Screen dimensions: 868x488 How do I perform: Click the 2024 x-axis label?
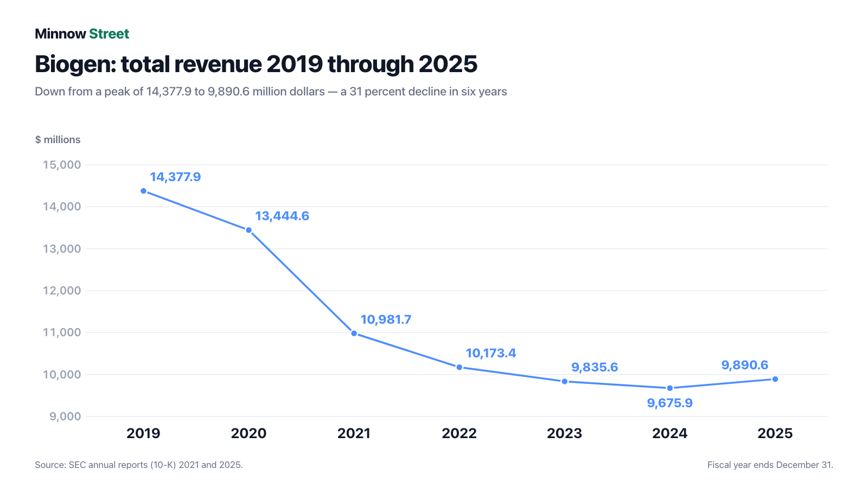pyautogui.click(x=669, y=433)
